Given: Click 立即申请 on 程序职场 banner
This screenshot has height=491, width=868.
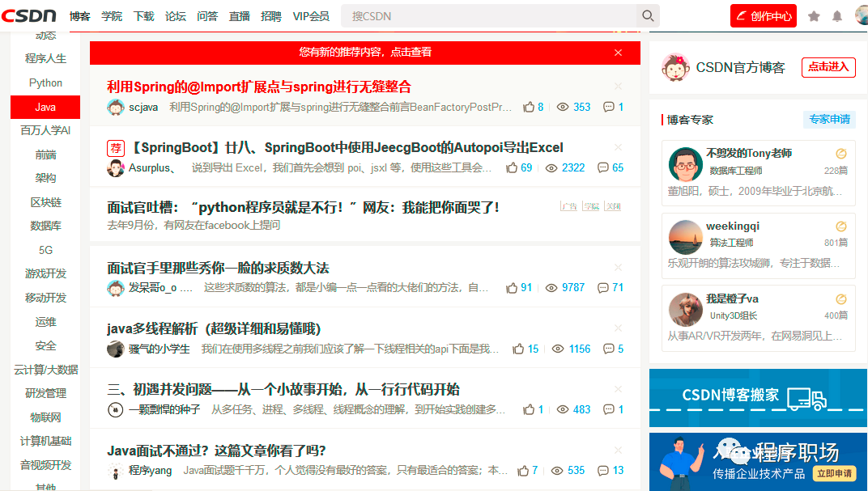Looking at the screenshot, I should click(x=834, y=473).
